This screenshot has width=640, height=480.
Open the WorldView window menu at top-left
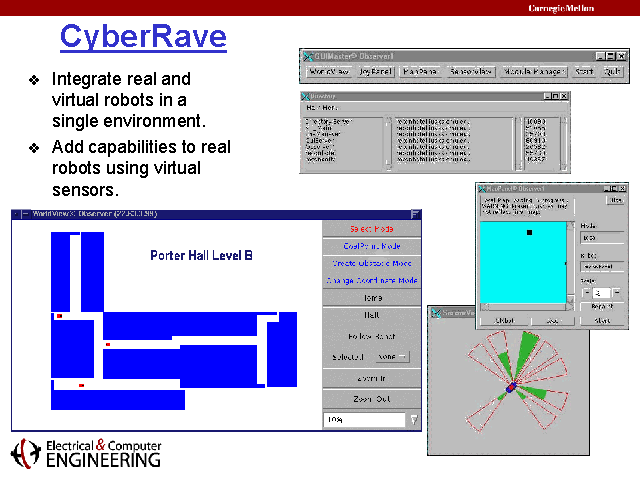point(15,214)
